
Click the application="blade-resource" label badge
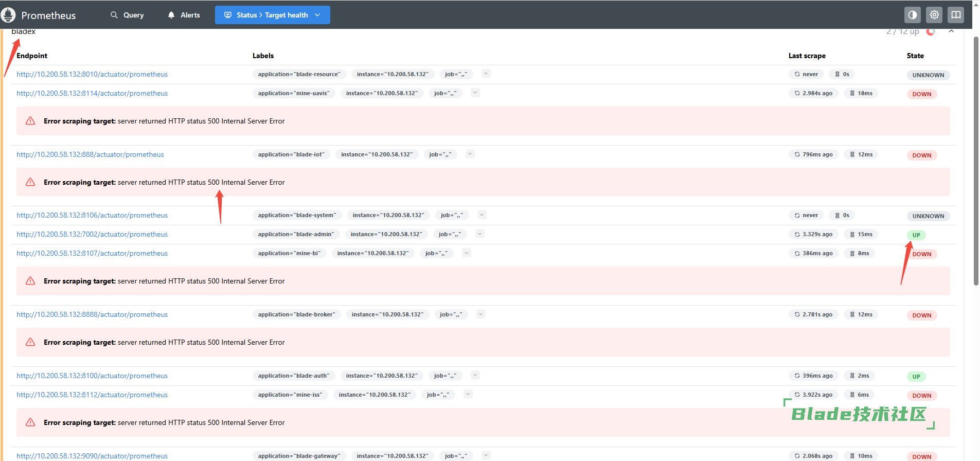click(299, 74)
